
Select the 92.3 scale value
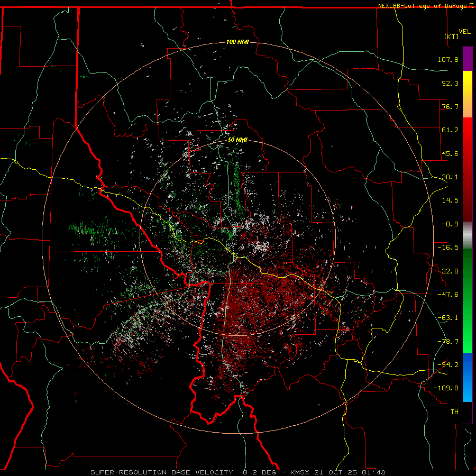[x=450, y=83]
